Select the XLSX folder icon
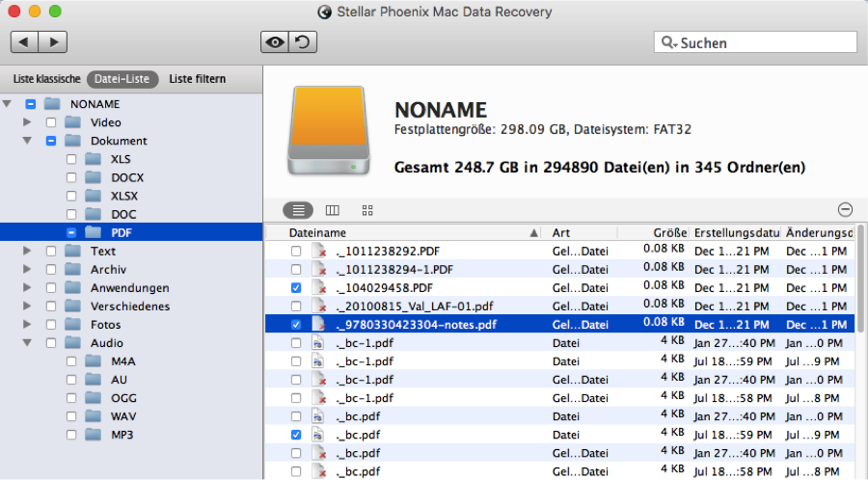This screenshot has width=868, height=480. pos(93,196)
